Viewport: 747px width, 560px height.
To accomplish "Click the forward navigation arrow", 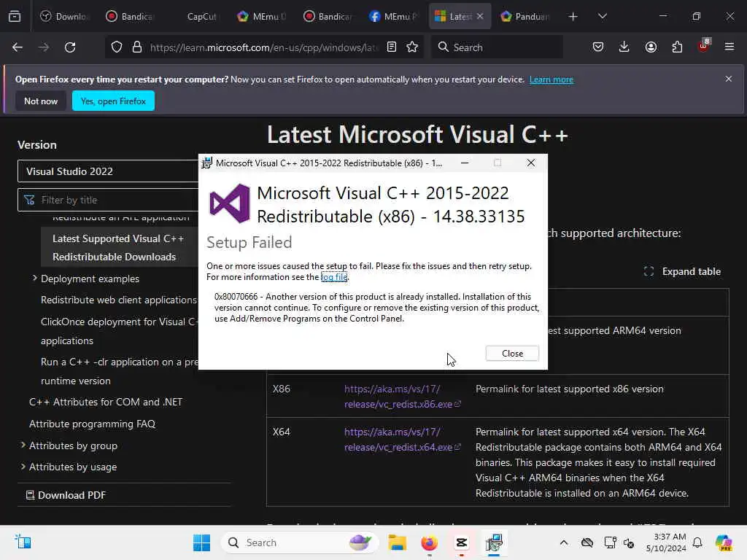I will point(44,47).
